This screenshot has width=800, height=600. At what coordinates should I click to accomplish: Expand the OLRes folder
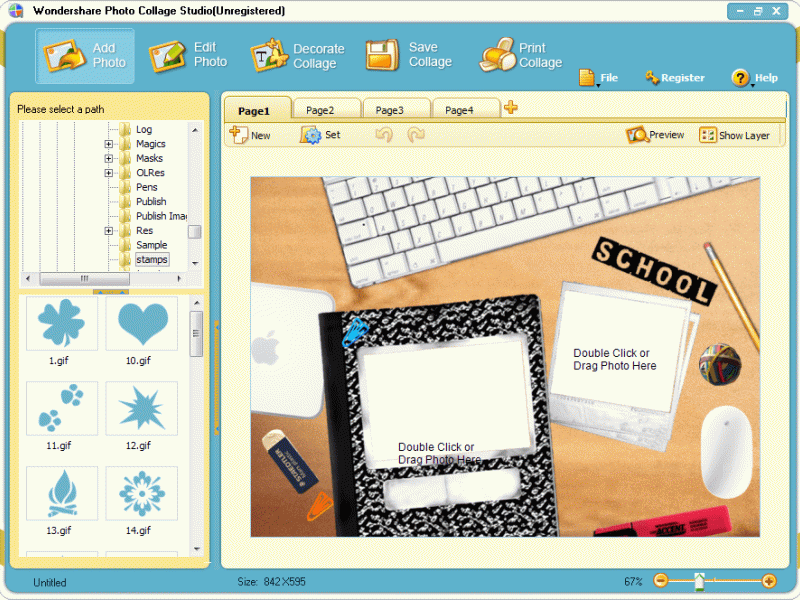pos(109,173)
